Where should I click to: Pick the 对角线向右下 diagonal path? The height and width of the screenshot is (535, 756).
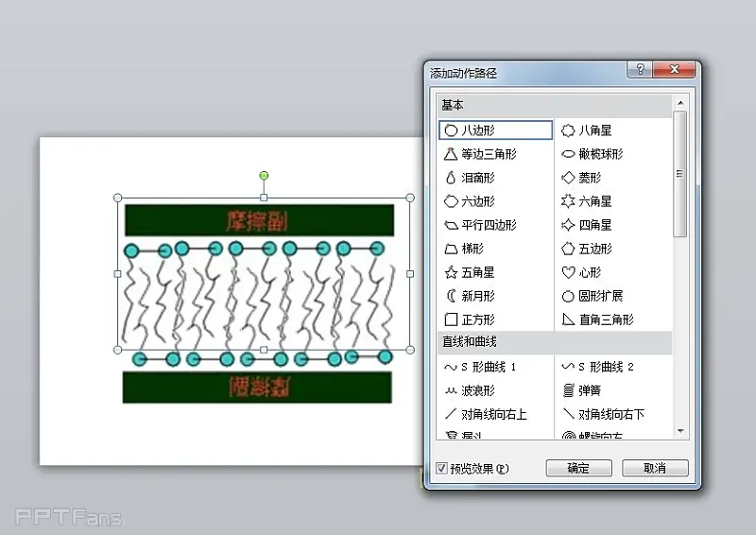611,414
